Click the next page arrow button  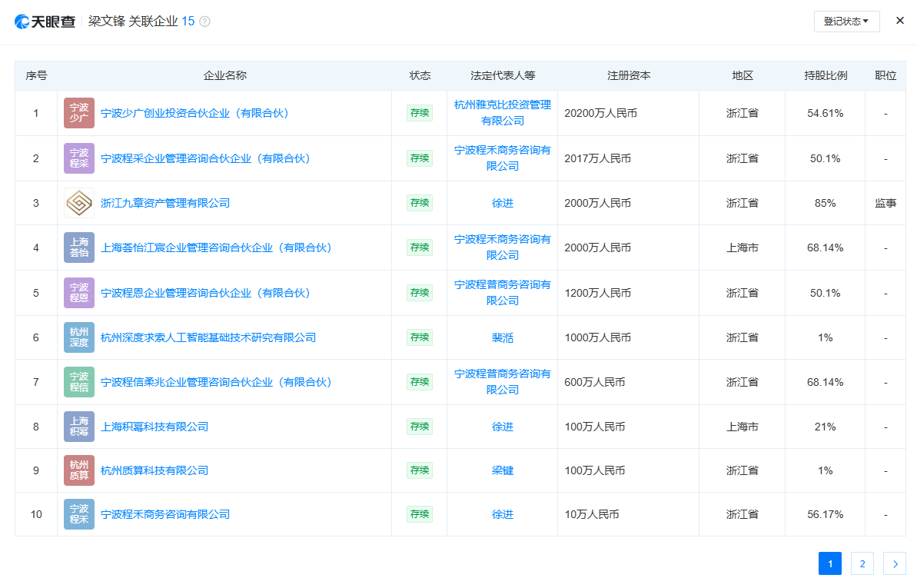[895, 563]
